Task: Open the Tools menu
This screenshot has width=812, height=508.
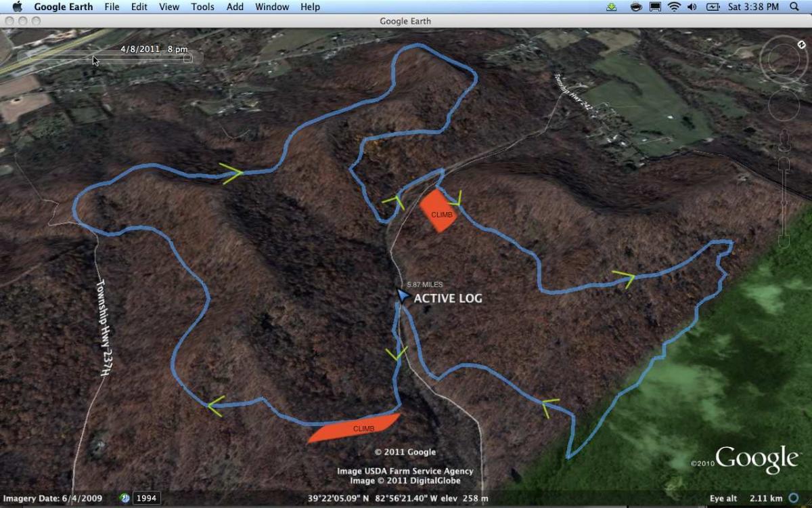Action: [202, 7]
